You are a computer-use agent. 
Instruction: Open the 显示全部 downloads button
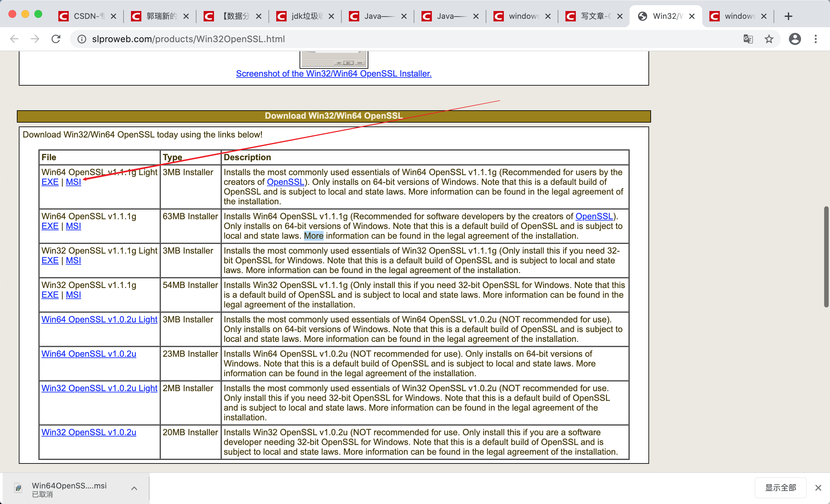click(x=781, y=487)
